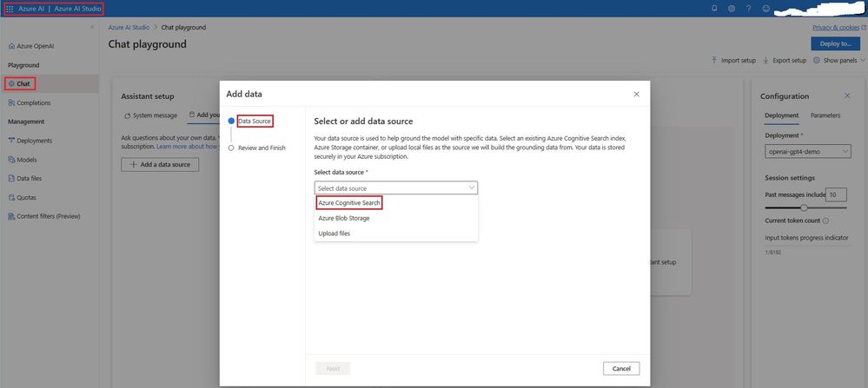Open Quotas in the sidebar
Viewport: 868px width, 388px height.
coord(22,197)
